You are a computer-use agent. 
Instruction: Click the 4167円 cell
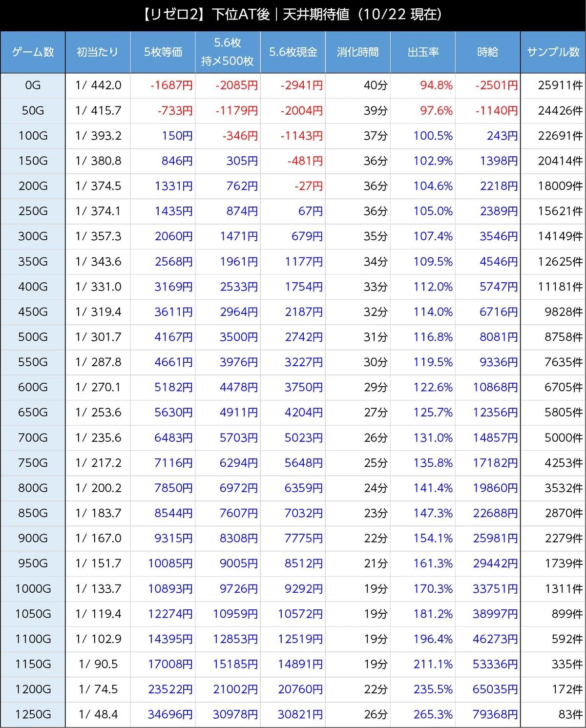coord(163,337)
